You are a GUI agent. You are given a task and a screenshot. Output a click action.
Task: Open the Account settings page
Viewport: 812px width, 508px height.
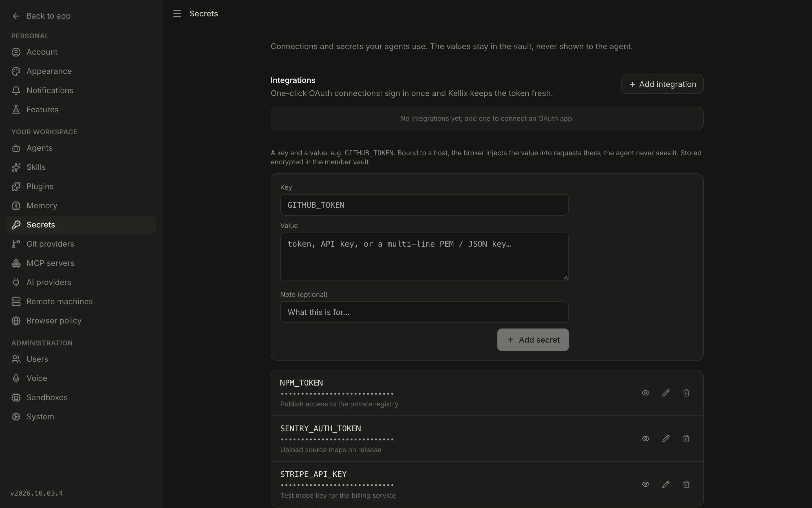[81, 52]
